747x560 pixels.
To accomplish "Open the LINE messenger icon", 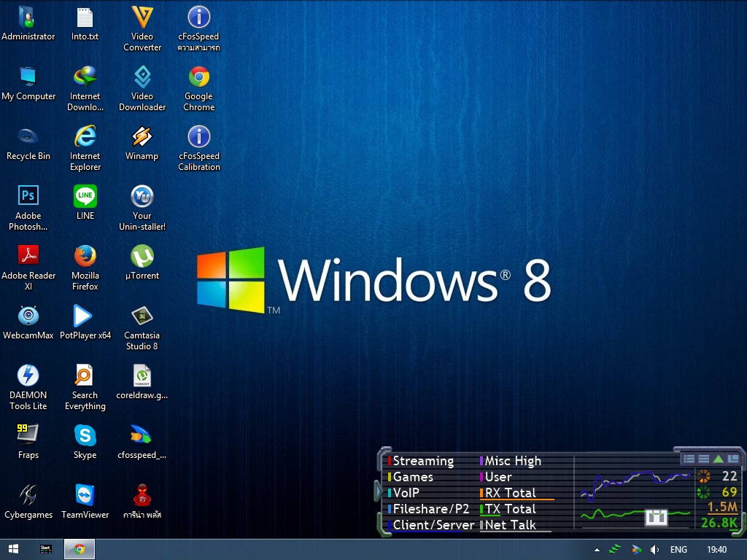I will 85,203.
